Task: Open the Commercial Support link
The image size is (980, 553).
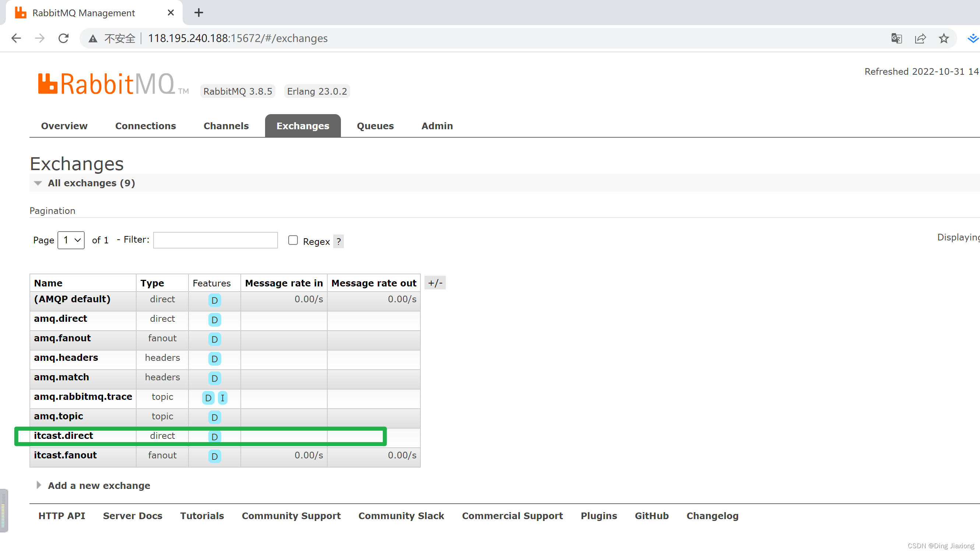Action: coord(512,516)
